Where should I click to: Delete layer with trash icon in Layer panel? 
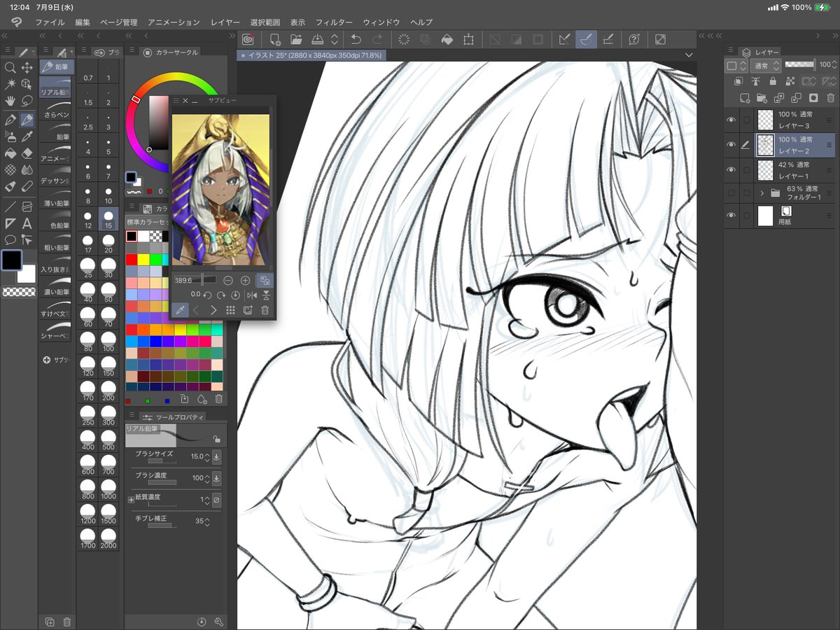[829, 98]
